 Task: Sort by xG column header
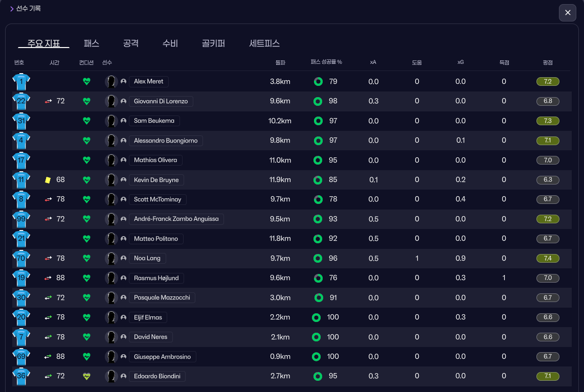coord(460,62)
